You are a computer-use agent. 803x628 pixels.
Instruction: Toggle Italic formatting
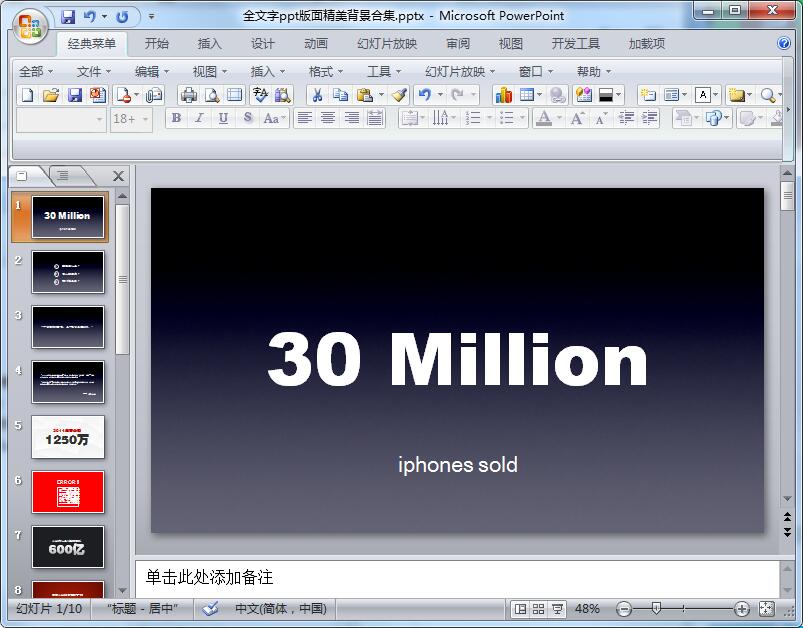(199, 119)
